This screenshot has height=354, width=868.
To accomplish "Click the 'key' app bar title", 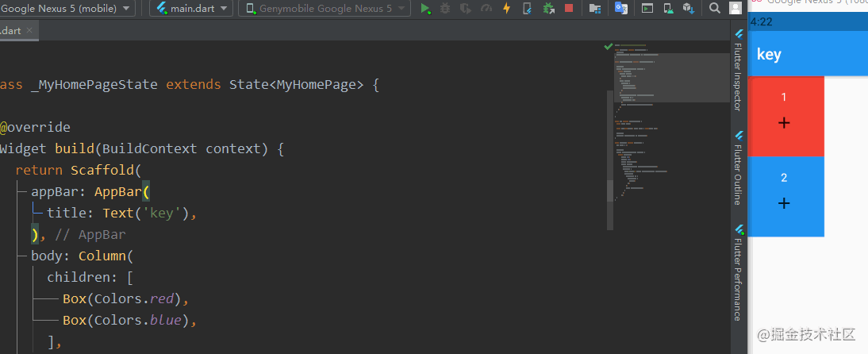I will (769, 54).
